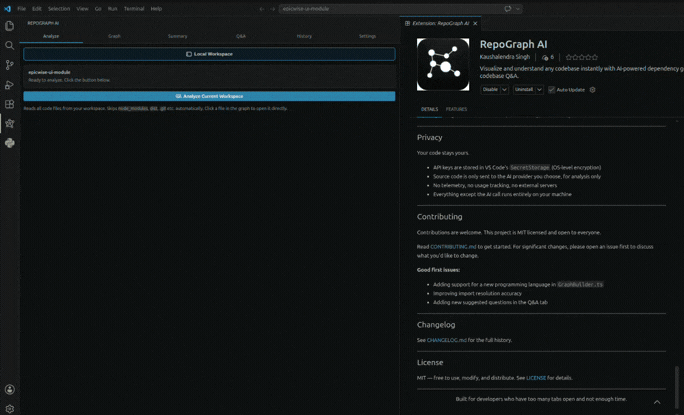Open the Selection menu
The width and height of the screenshot is (684, 415).
pyautogui.click(x=59, y=9)
